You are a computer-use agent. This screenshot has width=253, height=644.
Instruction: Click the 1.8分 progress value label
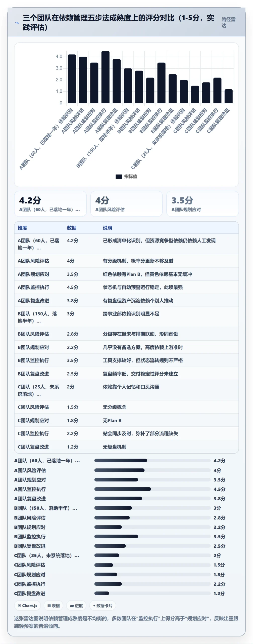click(x=219, y=575)
